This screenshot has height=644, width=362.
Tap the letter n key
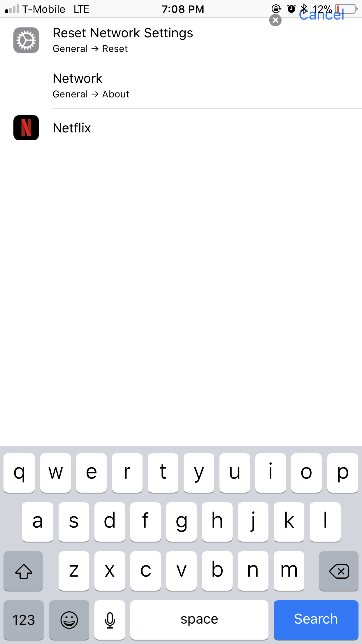[x=253, y=571]
